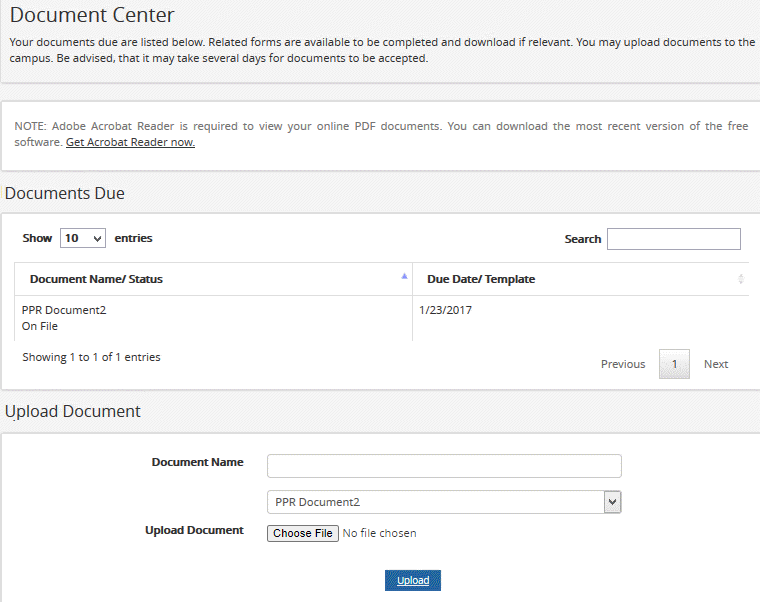Click the Document Name field label
The image size is (760, 602).
pyautogui.click(x=197, y=462)
